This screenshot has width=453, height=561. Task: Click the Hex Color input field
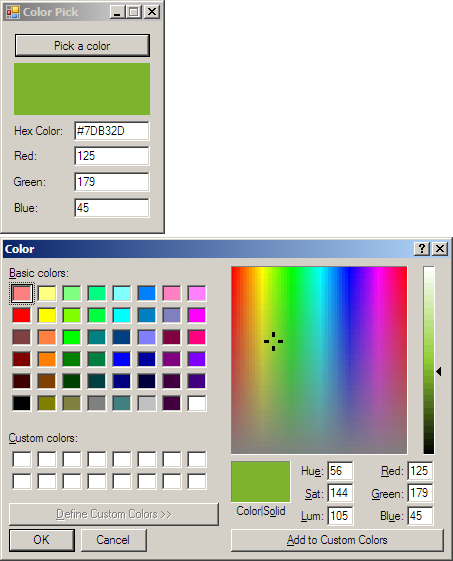click(x=112, y=131)
